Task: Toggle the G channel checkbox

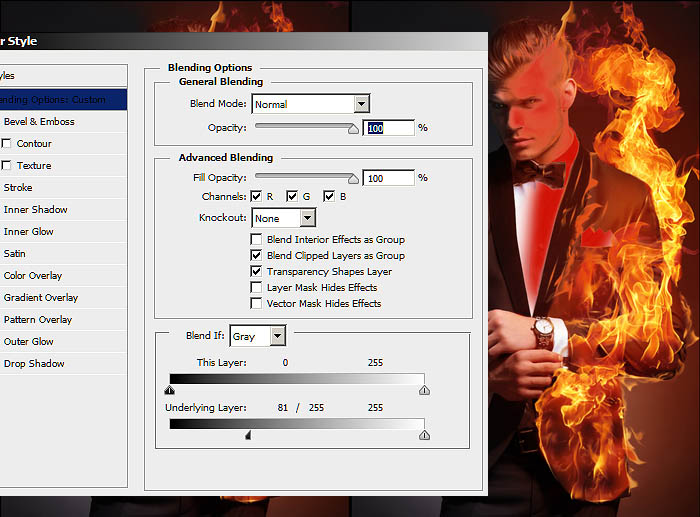Action: coord(292,196)
